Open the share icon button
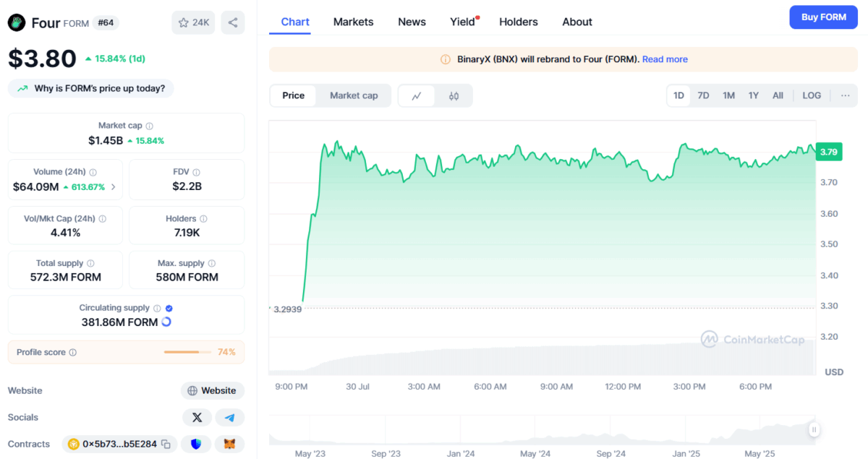This screenshot has width=868, height=459. pos(233,22)
